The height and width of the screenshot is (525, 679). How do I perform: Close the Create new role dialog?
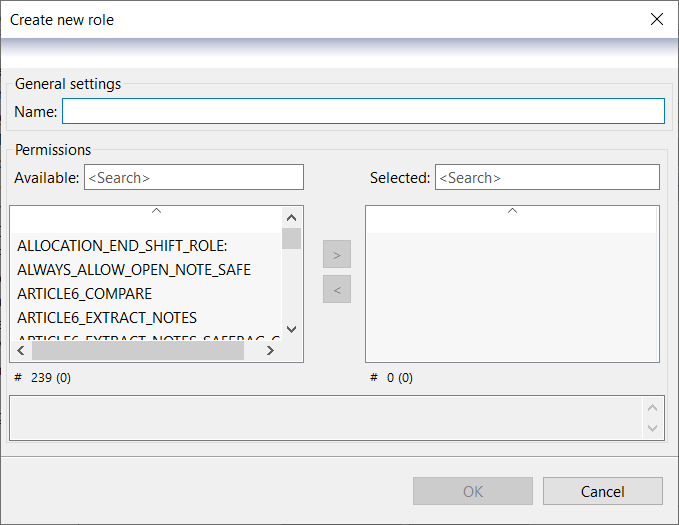[656, 19]
